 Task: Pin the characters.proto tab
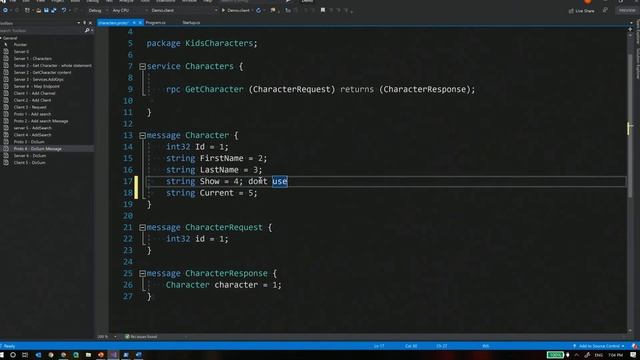134,23
